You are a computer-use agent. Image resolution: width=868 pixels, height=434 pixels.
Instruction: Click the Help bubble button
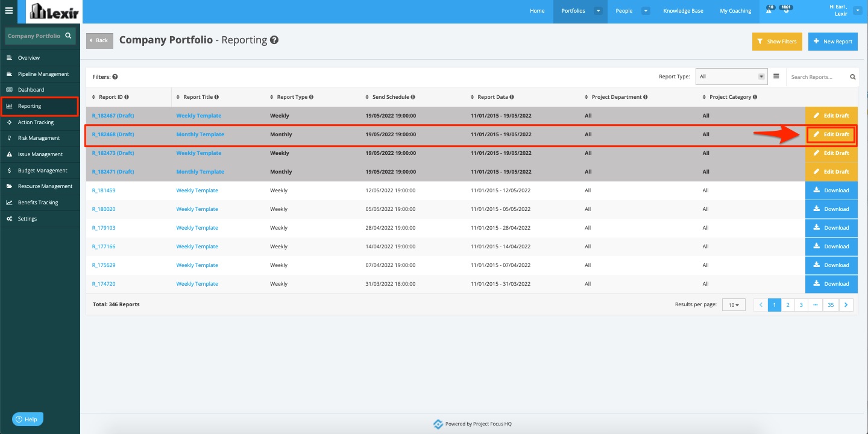tap(28, 419)
